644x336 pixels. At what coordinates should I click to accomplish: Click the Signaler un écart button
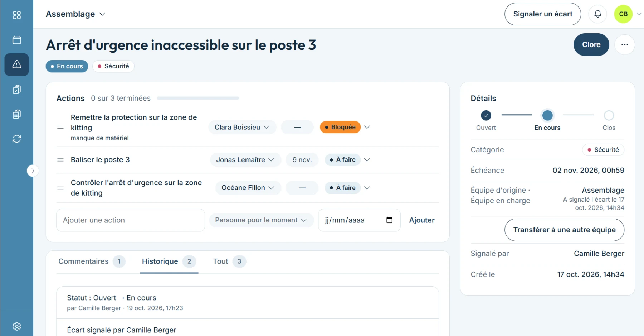(542, 14)
